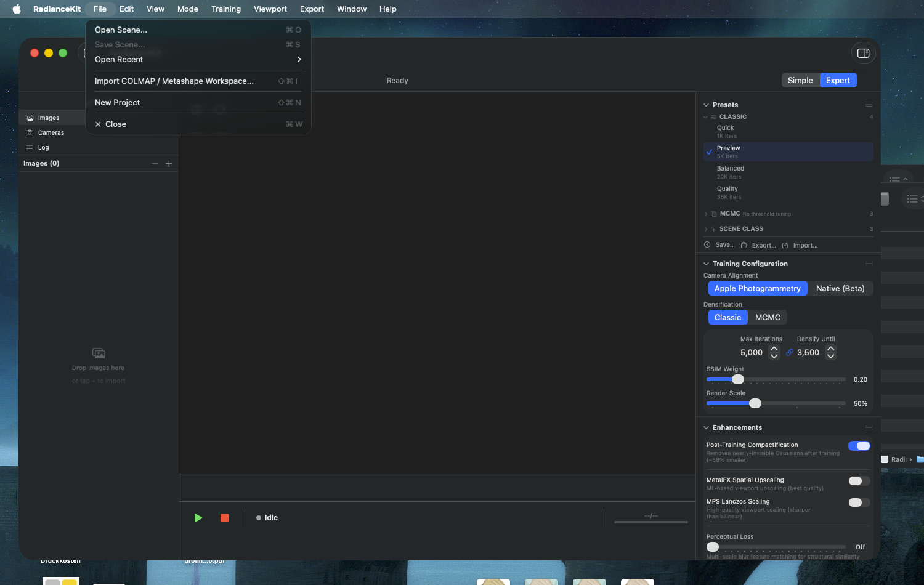Click the Images sidebar icon
Viewport: 924px width, 585px height.
point(30,118)
